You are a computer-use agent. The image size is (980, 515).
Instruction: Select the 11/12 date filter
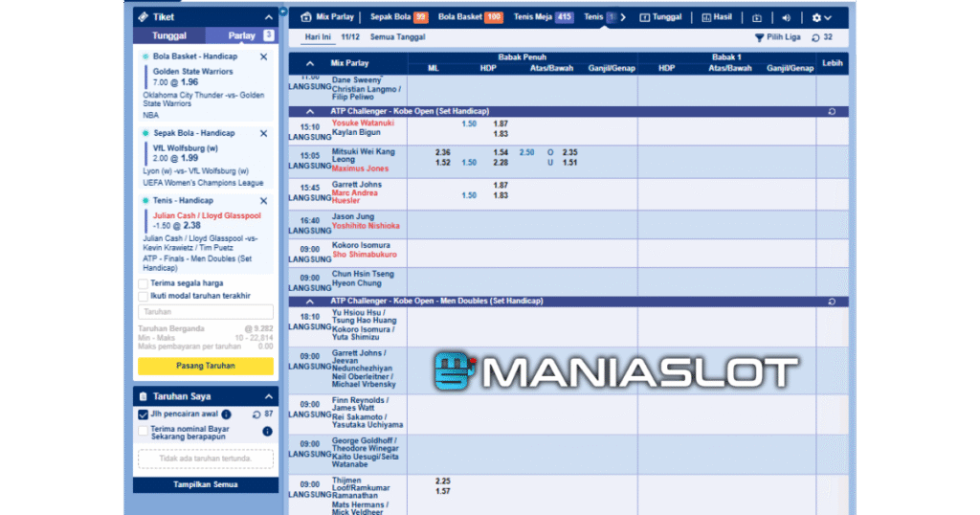point(350,37)
